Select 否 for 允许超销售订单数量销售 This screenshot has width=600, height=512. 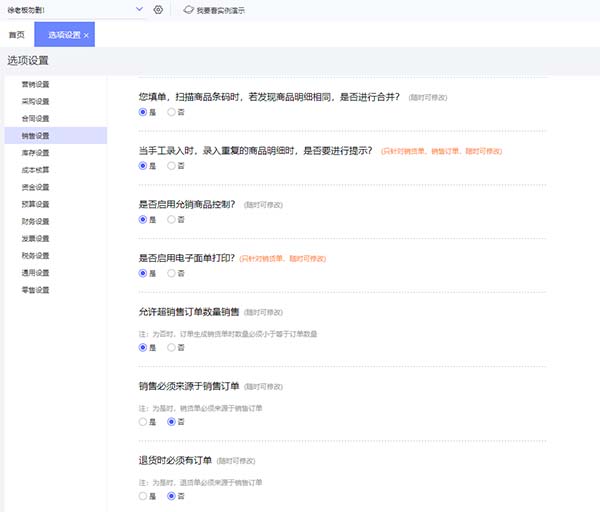(x=172, y=347)
